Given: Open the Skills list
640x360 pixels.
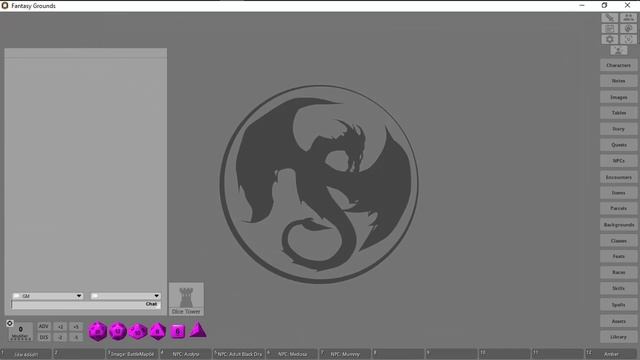Looking at the screenshot, I should (x=618, y=288).
